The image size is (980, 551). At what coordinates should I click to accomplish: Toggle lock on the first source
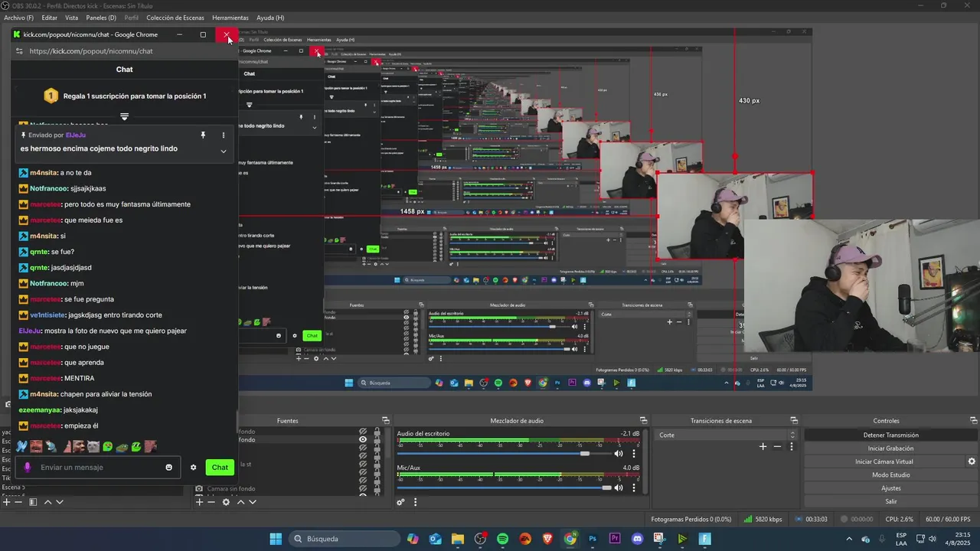point(377,432)
